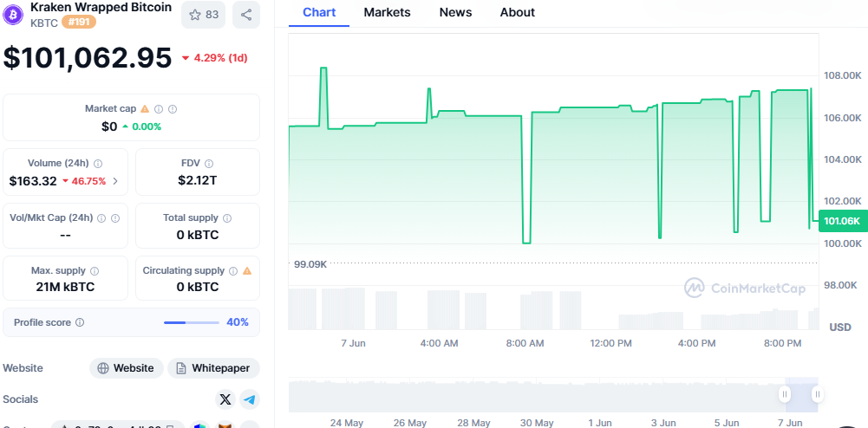Show the Max. supply info tooltip icon
This screenshot has height=428, width=868.
tap(95, 271)
